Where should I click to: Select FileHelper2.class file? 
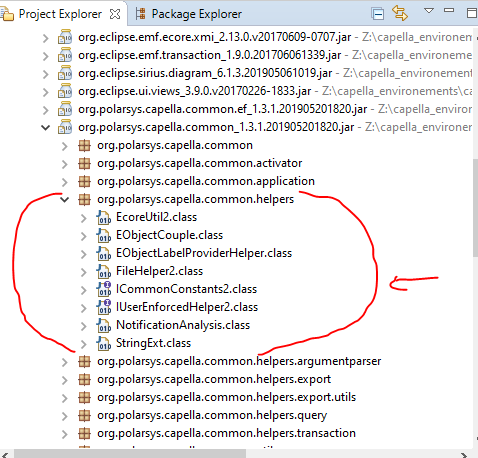[159, 271]
